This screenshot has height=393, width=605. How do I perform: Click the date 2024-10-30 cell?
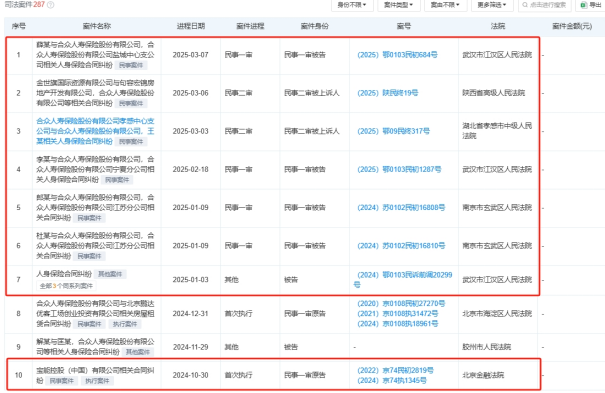click(x=191, y=375)
